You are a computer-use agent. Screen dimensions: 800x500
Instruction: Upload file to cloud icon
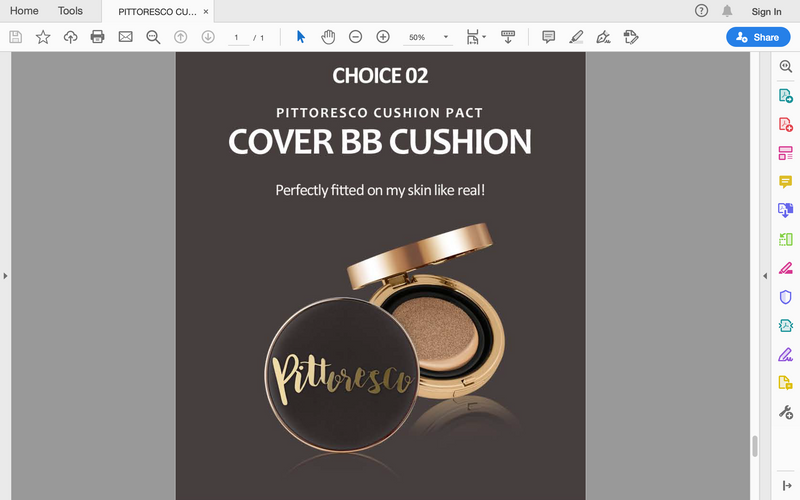click(70, 37)
